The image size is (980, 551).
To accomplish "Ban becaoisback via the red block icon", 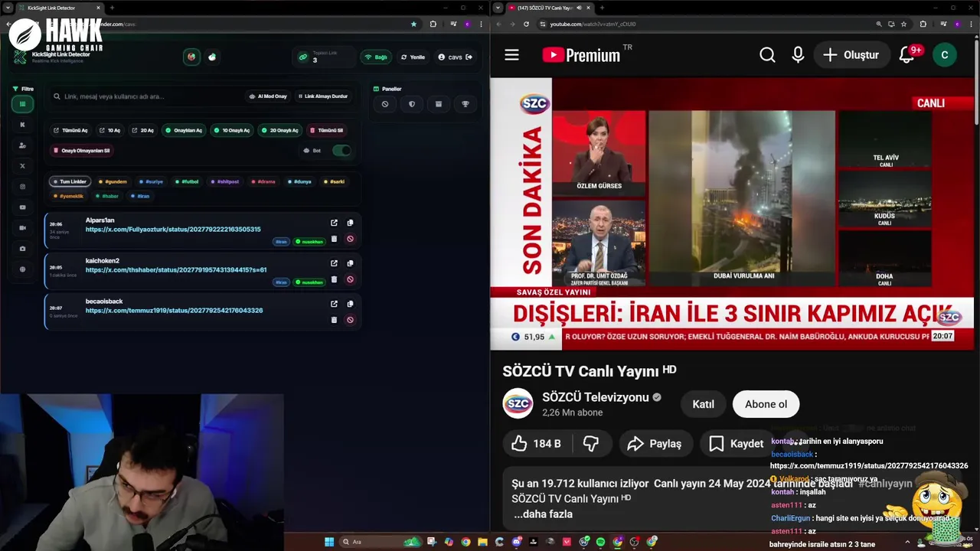I will click(350, 320).
